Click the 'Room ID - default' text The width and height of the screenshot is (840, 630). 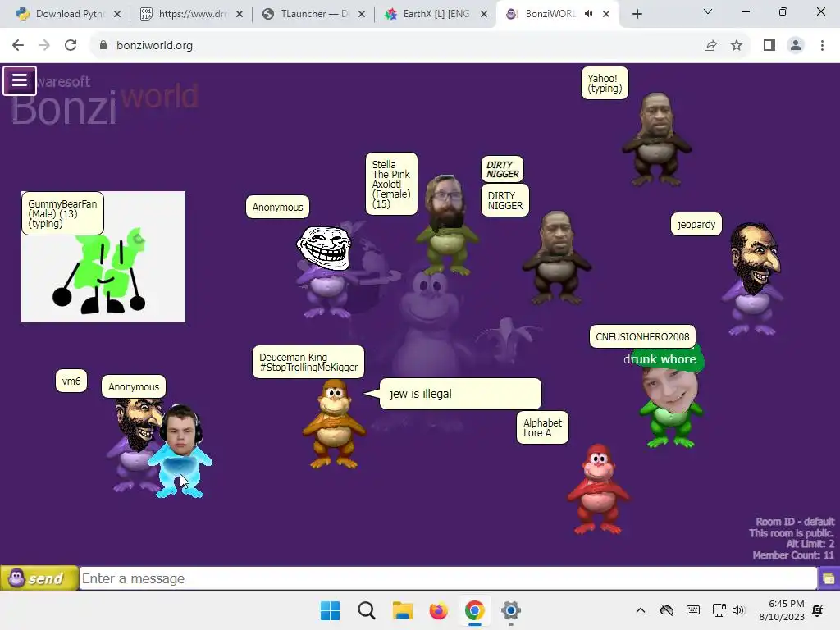(x=795, y=521)
